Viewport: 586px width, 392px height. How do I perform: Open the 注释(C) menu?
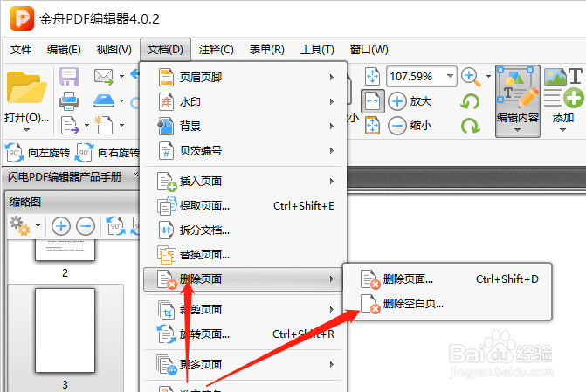tap(216, 49)
